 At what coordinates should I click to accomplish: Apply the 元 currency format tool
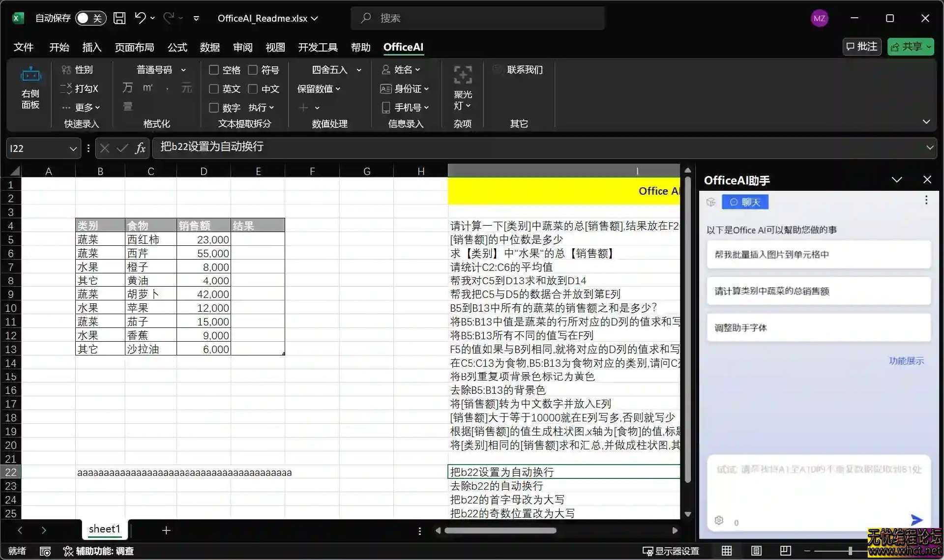[186, 88]
